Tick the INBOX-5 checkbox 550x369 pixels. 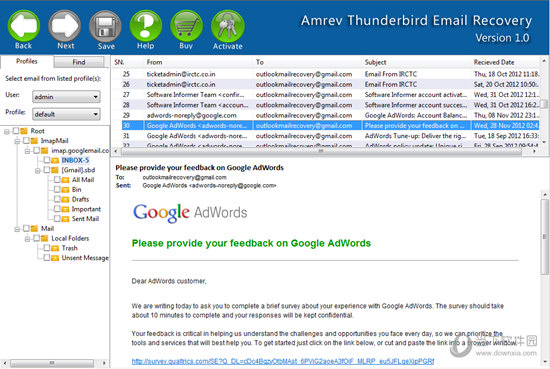click(x=47, y=160)
